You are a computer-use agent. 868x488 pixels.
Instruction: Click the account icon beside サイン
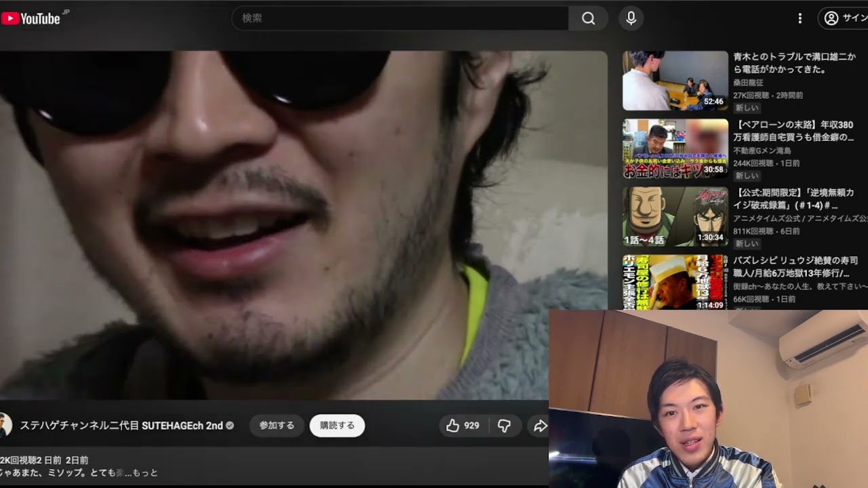831,18
